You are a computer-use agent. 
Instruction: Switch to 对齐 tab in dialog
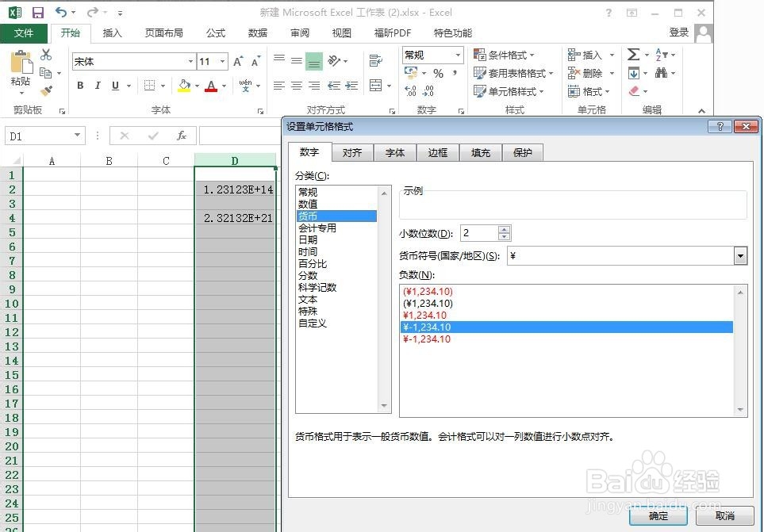pos(352,153)
